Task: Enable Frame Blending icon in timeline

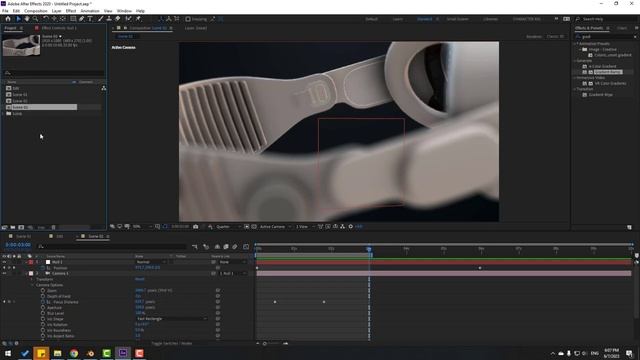Action: coord(226,247)
